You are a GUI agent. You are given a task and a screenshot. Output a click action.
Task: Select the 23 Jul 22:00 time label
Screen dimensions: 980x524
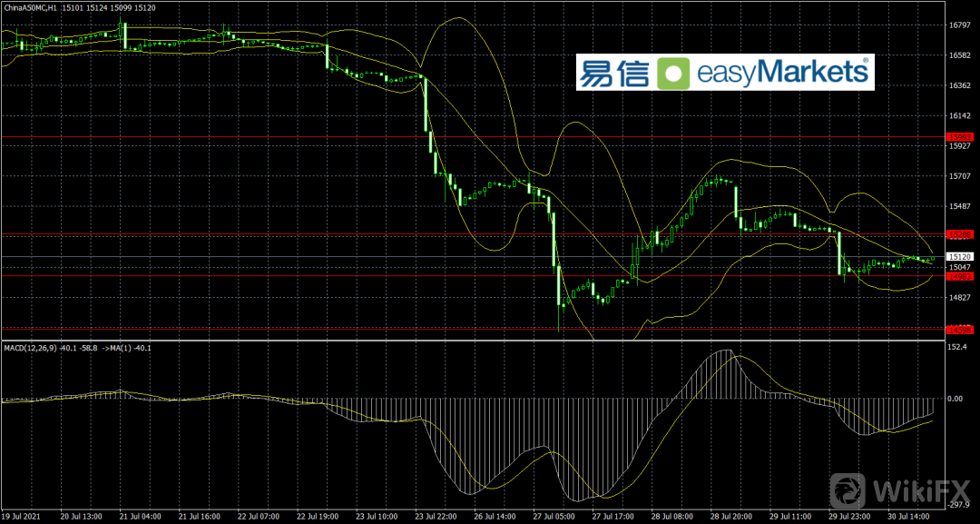point(434,516)
